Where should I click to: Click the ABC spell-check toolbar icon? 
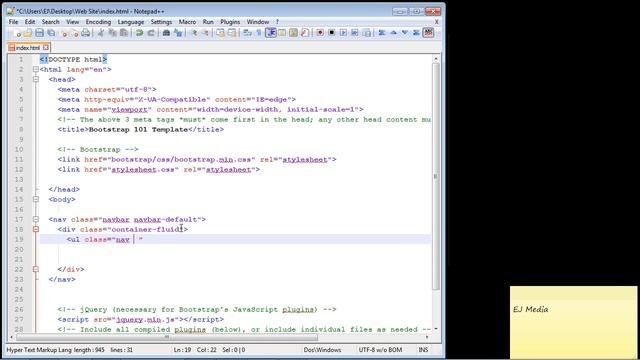coord(428,33)
